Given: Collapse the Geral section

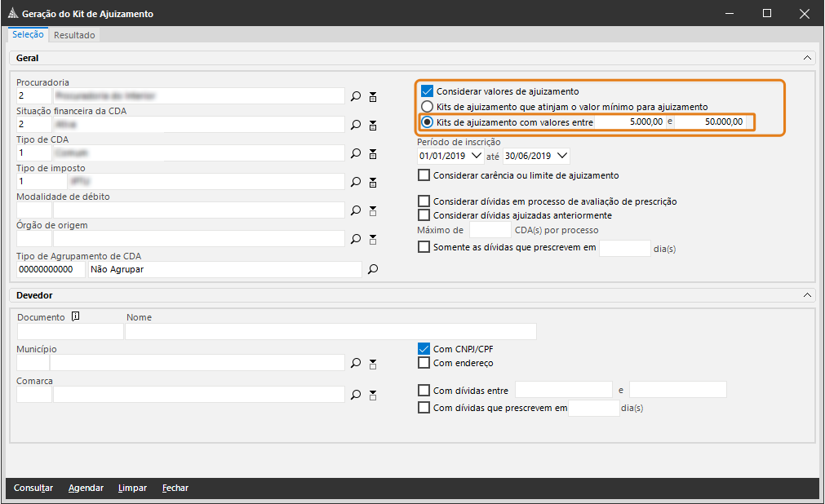Looking at the screenshot, I should 807,58.
